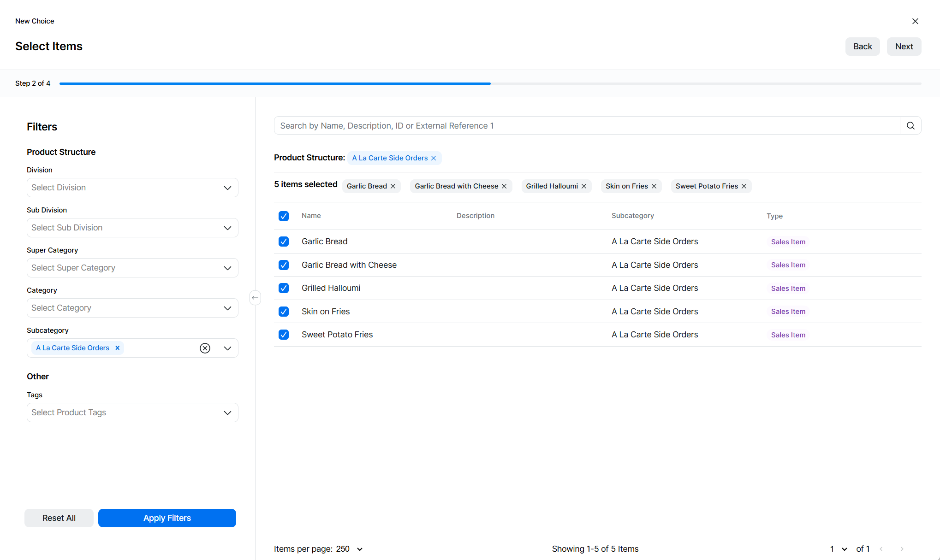Click the step progress bar
This screenshot has width=940, height=560.
tap(490, 83)
